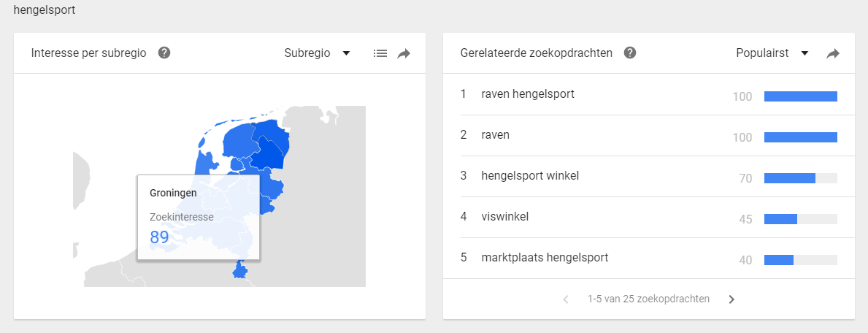The width and height of the screenshot is (868, 333).
Task: Share the Interesse per subregio card
Action: click(x=404, y=53)
